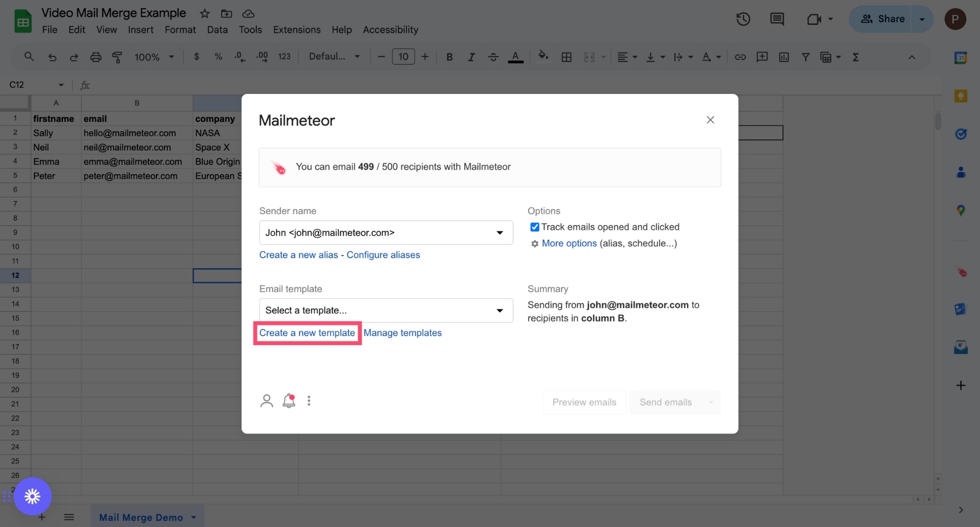The image size is (980, 527).
Task: Open Google Keep in side panel
Action: point(960,96)
